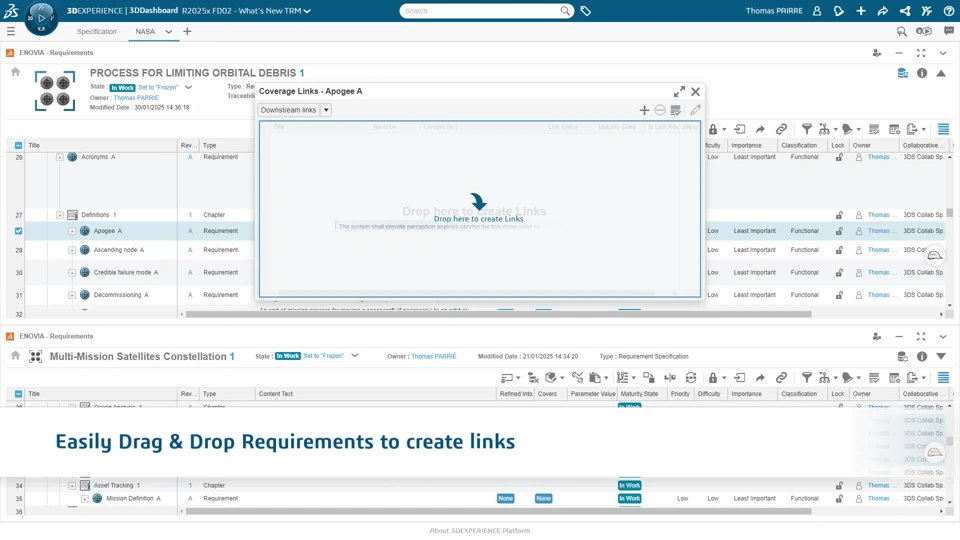Click the scissors cut icon in the Satellites toolbar
The height and width of the screenshot is (540, 960).
pos(577,378)
